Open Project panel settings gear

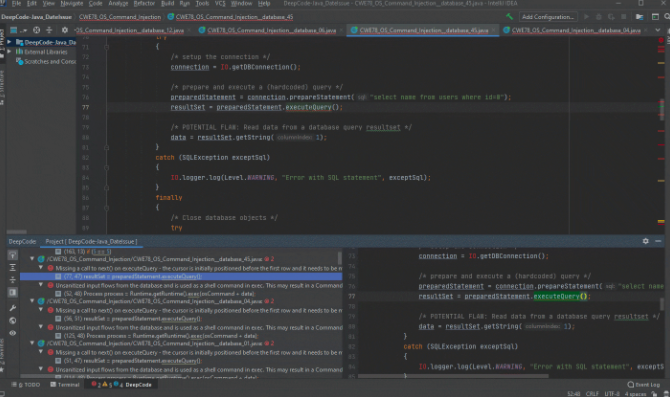coord(65,30)
